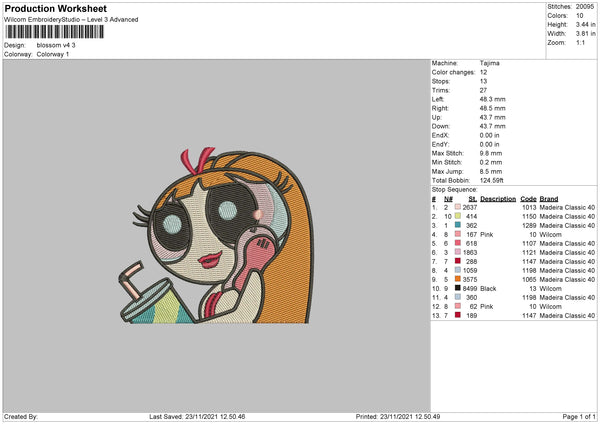Viewport: 600px width, 424px height.
Task: Click the Min Stitch value '0.2 mm'
Action: (491, 162)
